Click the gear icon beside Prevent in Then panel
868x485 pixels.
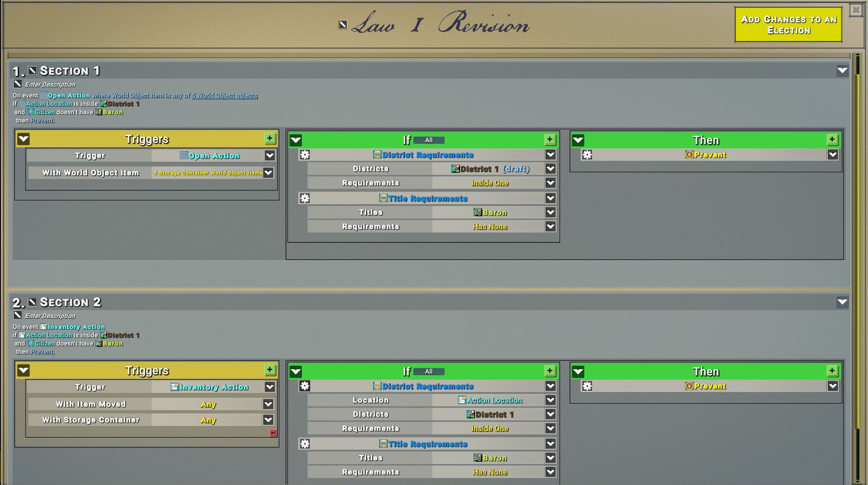pos(588,155)
